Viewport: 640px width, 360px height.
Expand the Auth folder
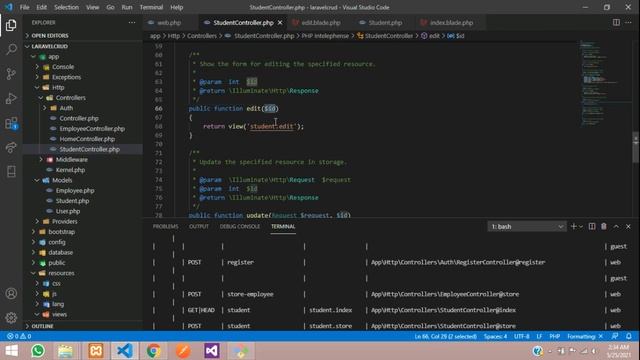pos(66,108)
